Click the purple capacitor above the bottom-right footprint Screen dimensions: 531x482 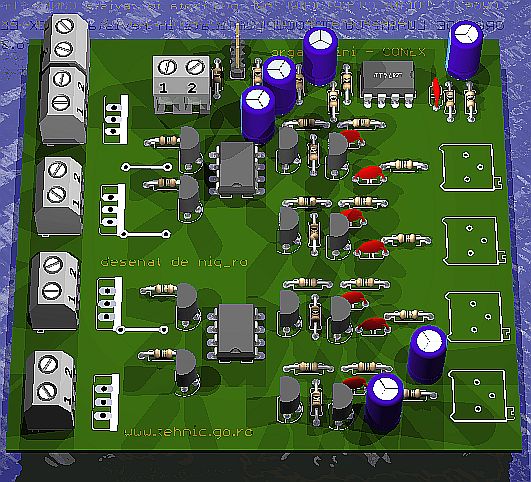[427, 355]
